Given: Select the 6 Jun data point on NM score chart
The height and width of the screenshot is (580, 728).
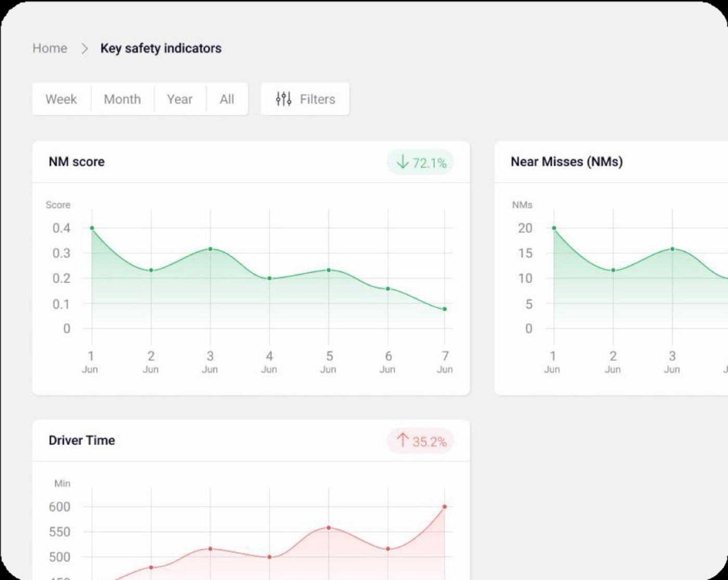Looking at the screenshot, I should point(388,288).
